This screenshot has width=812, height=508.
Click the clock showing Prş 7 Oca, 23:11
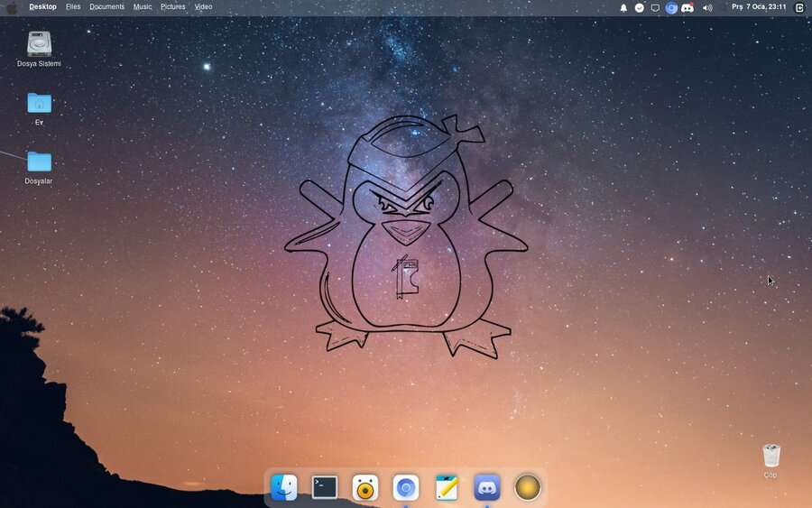759,6
